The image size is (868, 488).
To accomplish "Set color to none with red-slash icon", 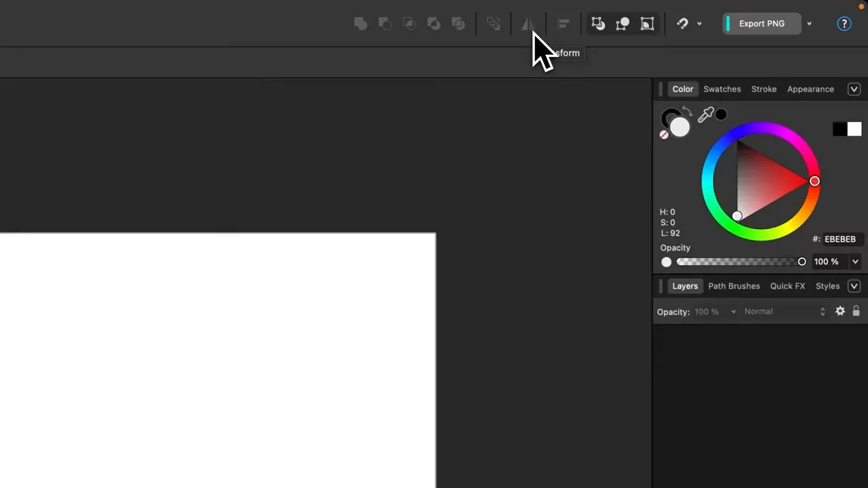I will tap(664, 134).
